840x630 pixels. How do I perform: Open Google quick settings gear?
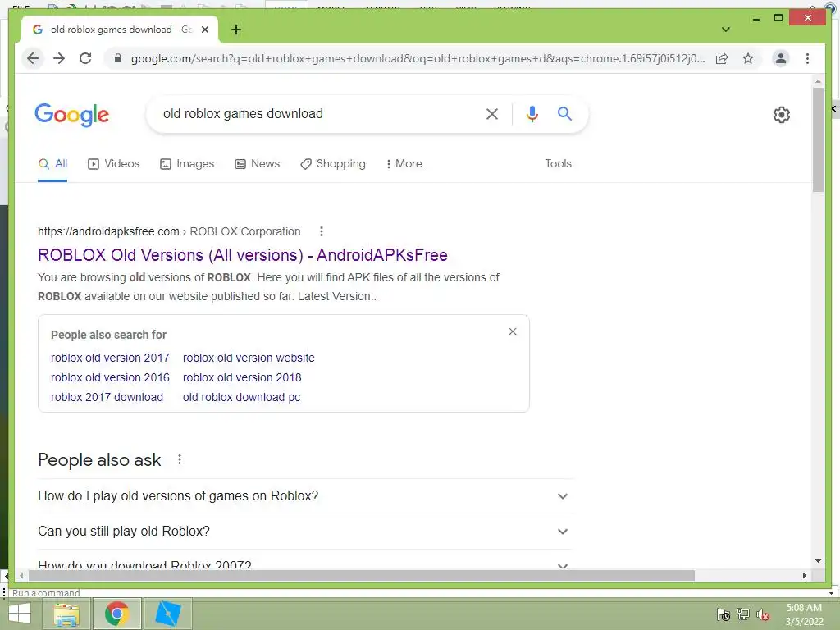tap(781, 115)
